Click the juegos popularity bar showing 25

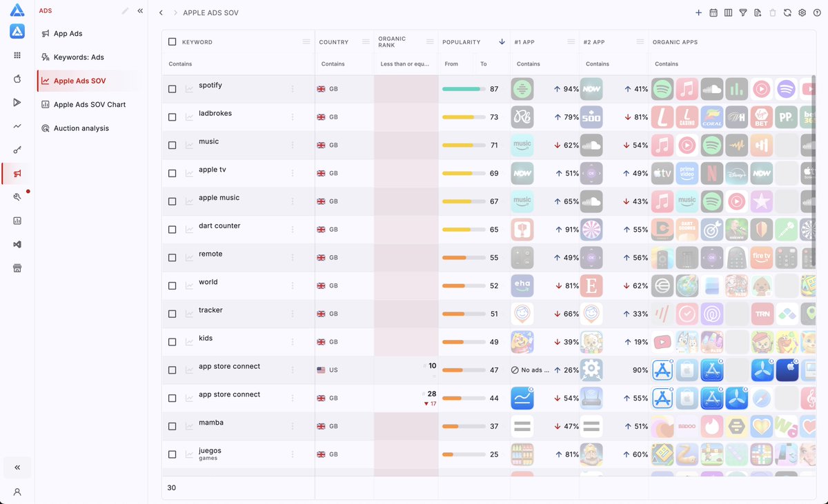tap(464, 454)
